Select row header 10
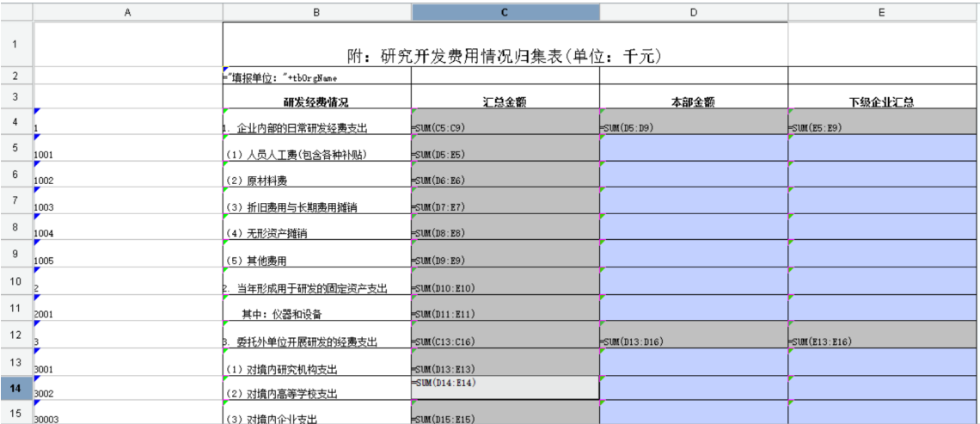Image resolution: width=980 pixels, height=424 pixels. pyautogui.click(x=16, y=280)
